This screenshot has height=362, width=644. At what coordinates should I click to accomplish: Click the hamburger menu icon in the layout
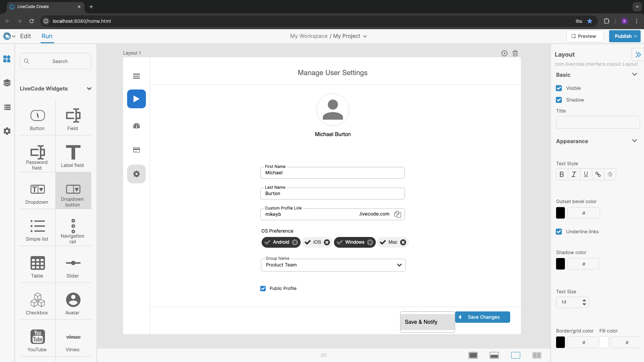[137, 76]
